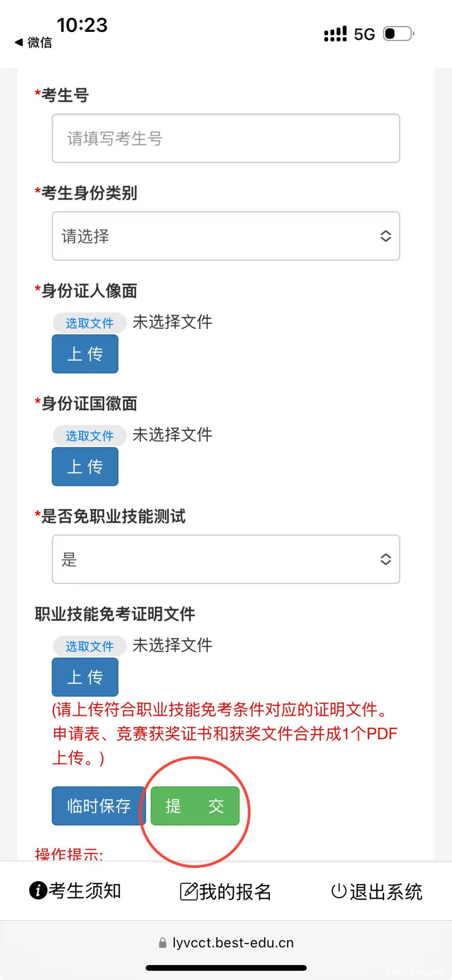Click the 考生号 input field
This screenshot has width=452, height=980.
226,139
